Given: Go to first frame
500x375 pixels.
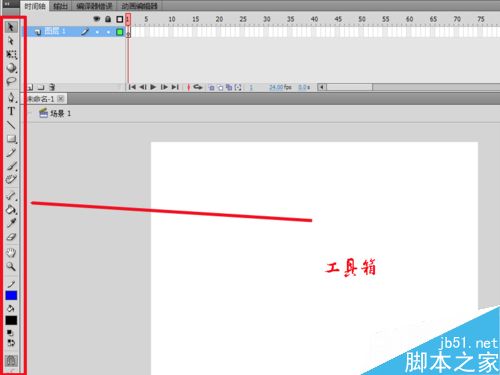Looking at the screenshot, I should click(x=132, y=87).
